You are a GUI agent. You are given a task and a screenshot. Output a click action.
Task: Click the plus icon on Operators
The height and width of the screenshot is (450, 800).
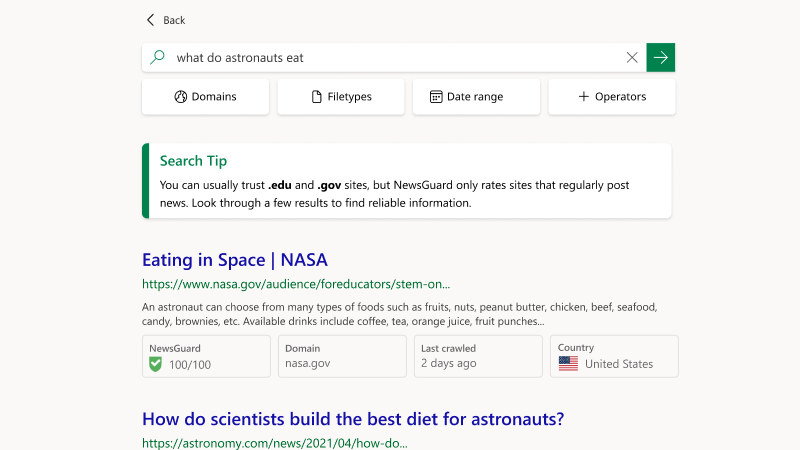584,97
